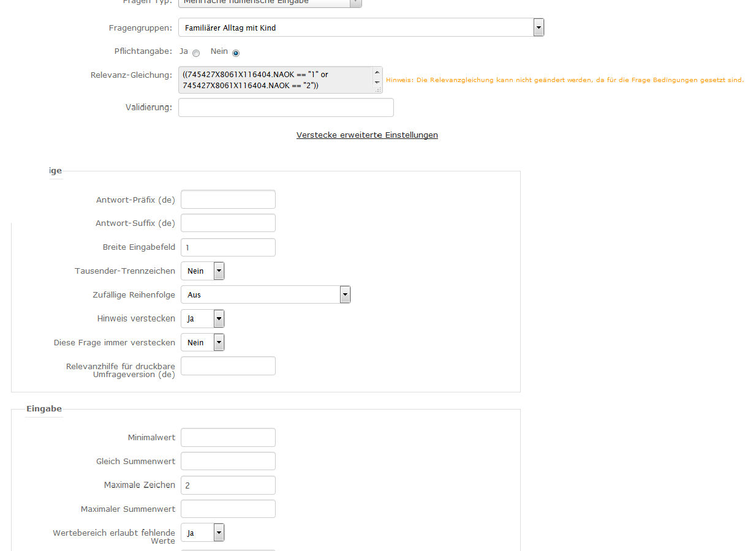756x551 pixels.
Task: Open the Fragen Typ dropdown
Action: 270,2
